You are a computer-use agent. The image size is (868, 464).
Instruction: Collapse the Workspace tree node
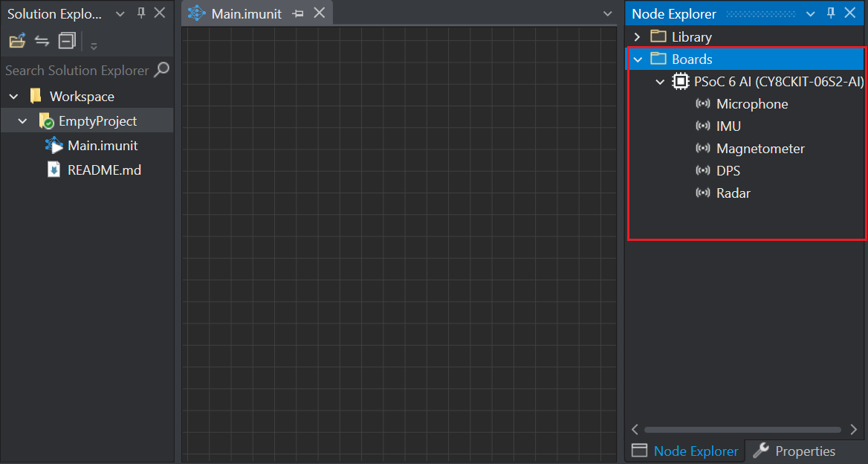point(14,97)
